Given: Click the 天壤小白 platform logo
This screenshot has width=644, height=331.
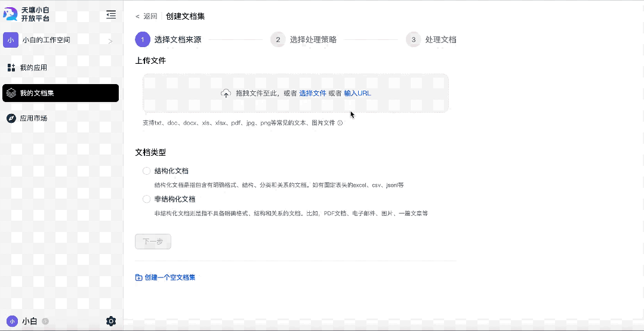Looking at the screenshot, I should [x=27, y=14].
